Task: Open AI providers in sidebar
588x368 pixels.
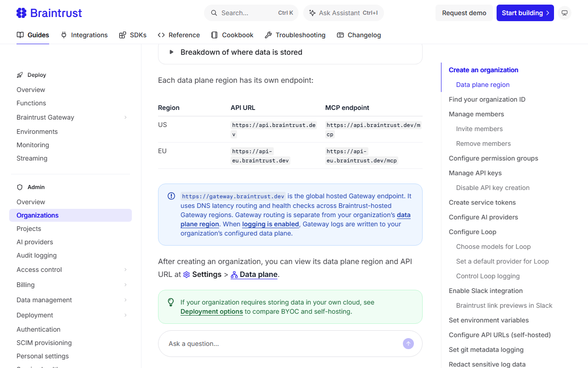Action: point(35,242)
